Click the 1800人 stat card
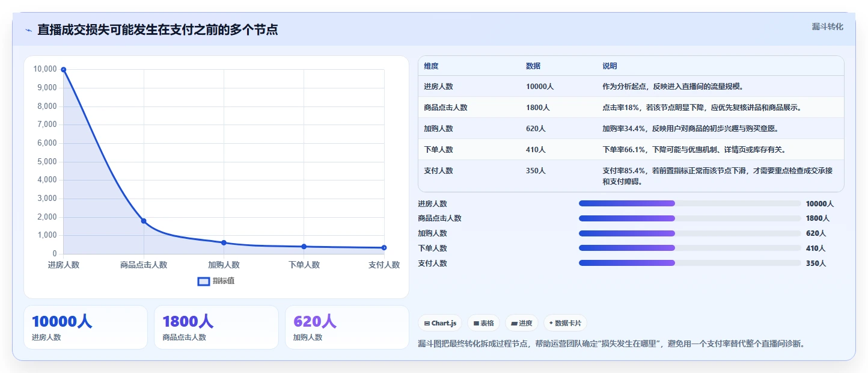The image size is (868, 373). 216,327
